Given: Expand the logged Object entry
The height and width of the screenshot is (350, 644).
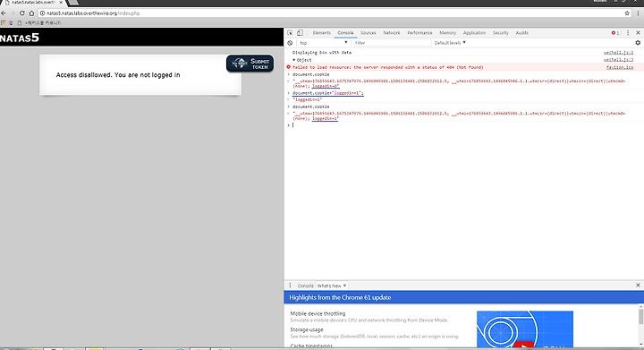Looking at the screenshot, I should coord(294,60).
